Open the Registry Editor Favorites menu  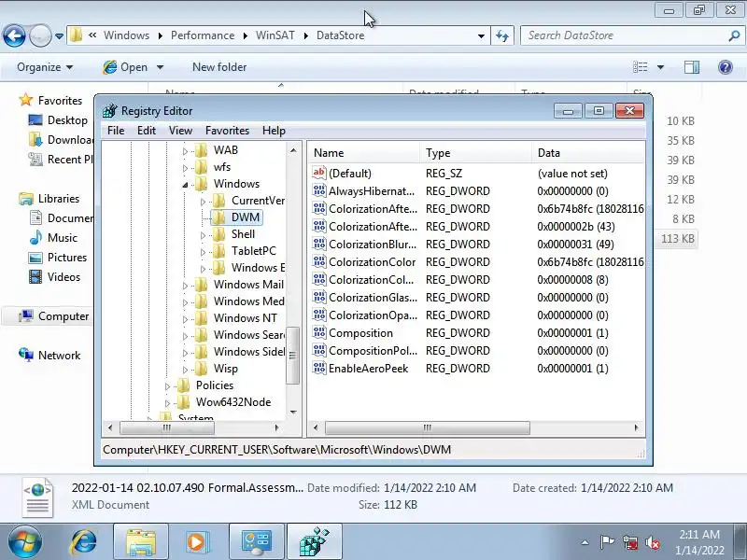point(227,131)
